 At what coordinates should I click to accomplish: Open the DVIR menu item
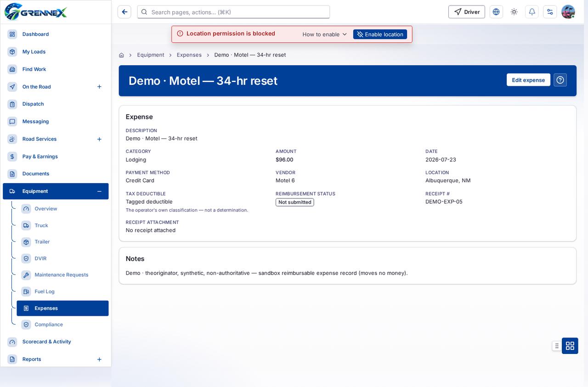click(x=62, y=258)
